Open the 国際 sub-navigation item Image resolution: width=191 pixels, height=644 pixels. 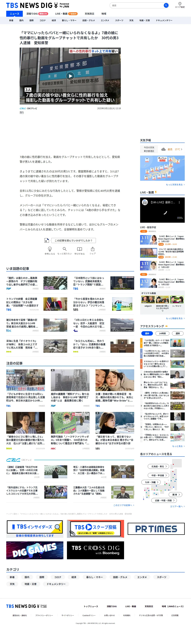point(31,20)
